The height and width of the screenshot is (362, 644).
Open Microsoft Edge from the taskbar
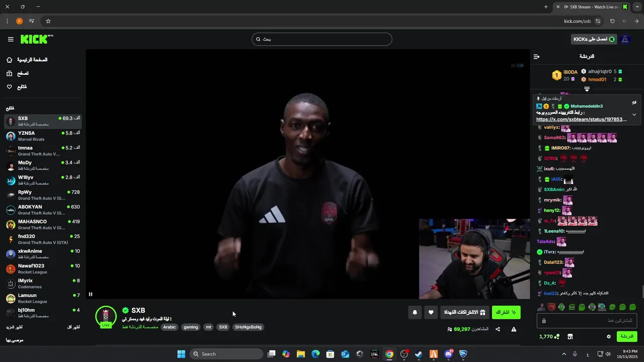click(x=315, y=354)
